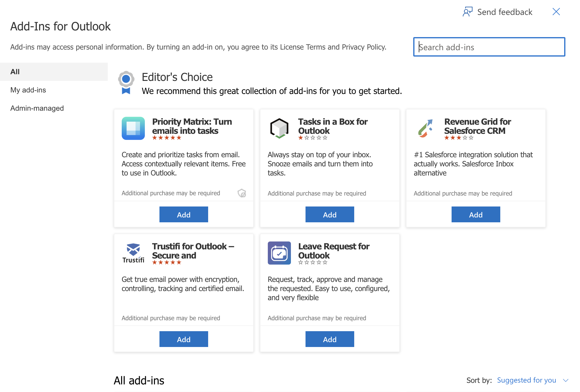Image resolution: width=580 pixels, height=392 pixels.
Task: Close the Add-Ins for Outlook dialog
Action: point(556,12)
